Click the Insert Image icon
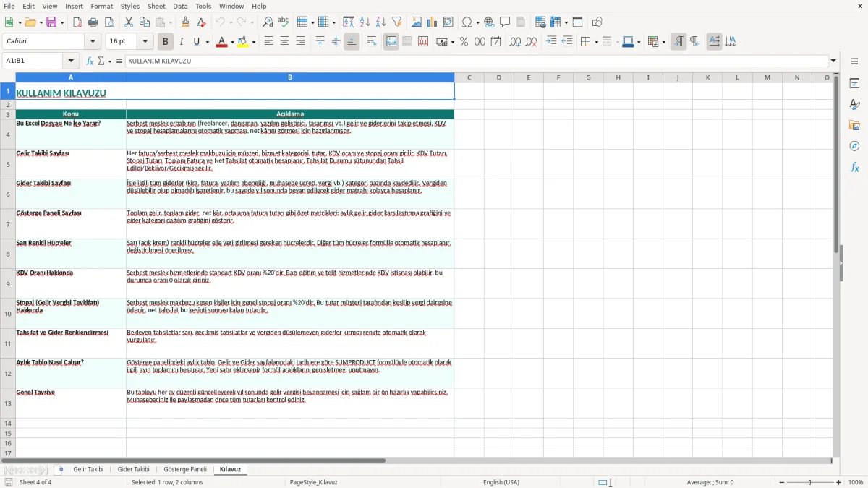868x488 pixels. tap(417, 22)
